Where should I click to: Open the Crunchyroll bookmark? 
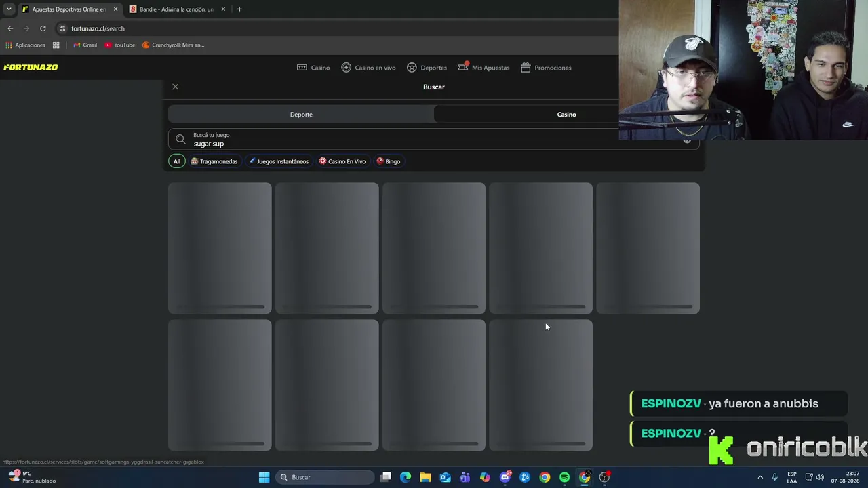[174, 45]
